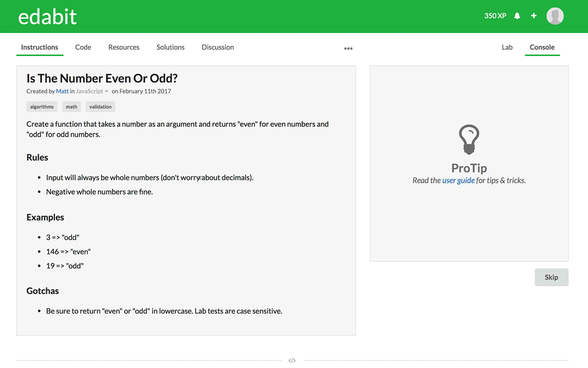Select the algorithms tag

(41, 106)
